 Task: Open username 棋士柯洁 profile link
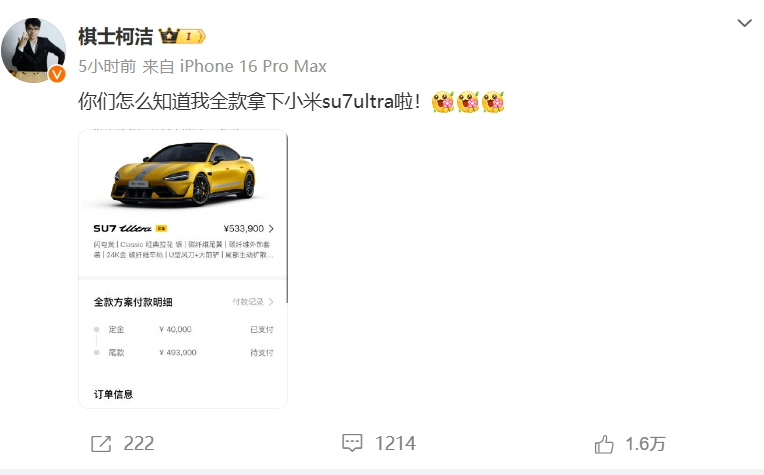115,37
